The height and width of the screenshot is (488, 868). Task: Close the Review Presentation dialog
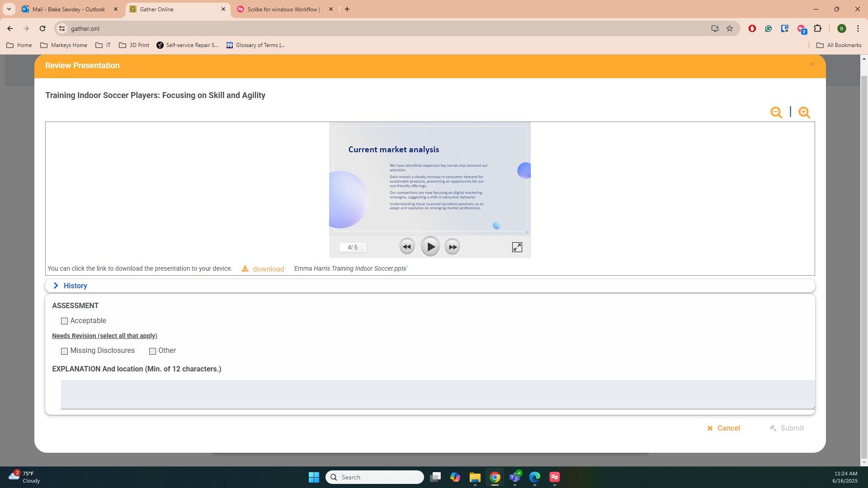[812, 64]
